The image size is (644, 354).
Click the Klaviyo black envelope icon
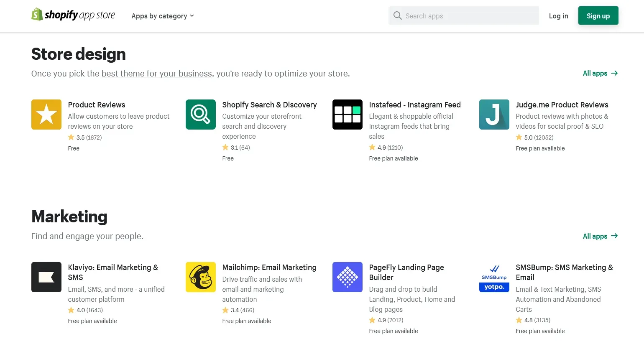pos(46,277)
